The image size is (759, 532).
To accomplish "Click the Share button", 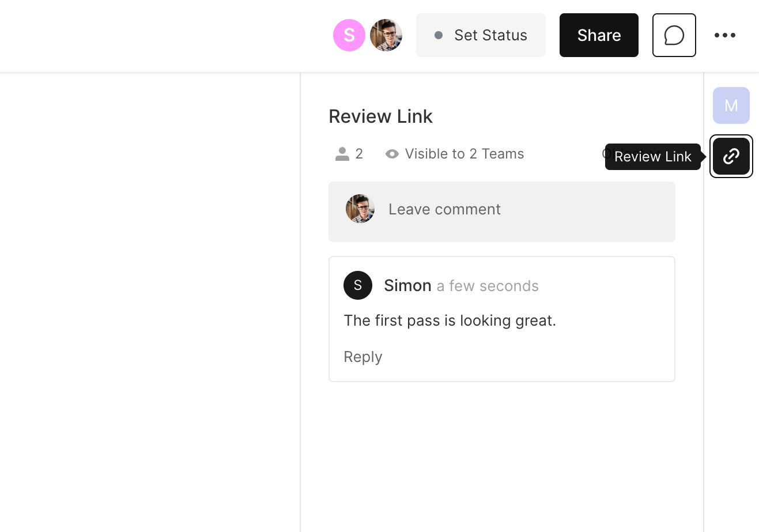I will point(599,35).
